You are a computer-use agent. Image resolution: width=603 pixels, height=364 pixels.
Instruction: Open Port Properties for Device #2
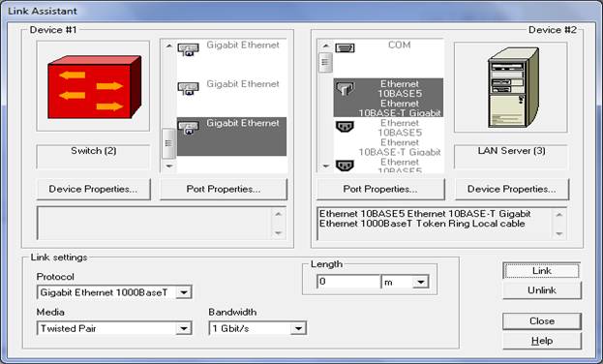click(x=380, y=189)
